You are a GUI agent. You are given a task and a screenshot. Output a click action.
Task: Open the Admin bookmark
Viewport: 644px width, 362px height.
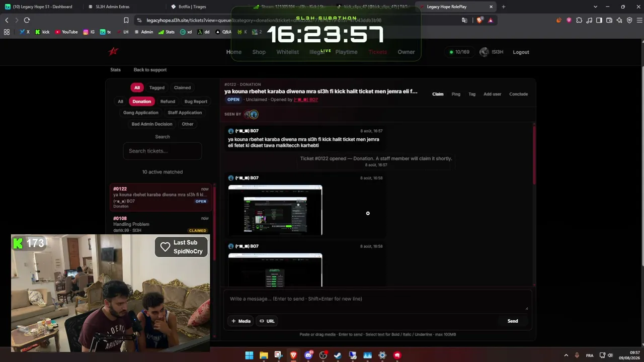pos(143,32)
